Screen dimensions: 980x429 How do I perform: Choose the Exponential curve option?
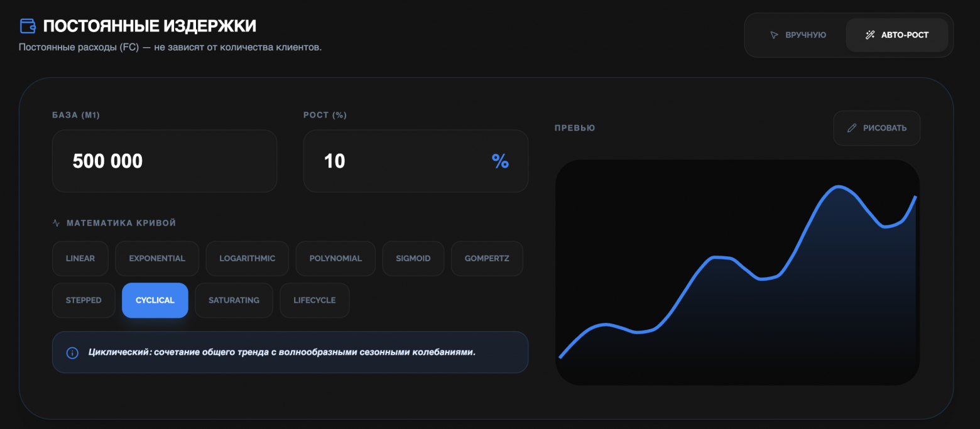tap(157, 258)
